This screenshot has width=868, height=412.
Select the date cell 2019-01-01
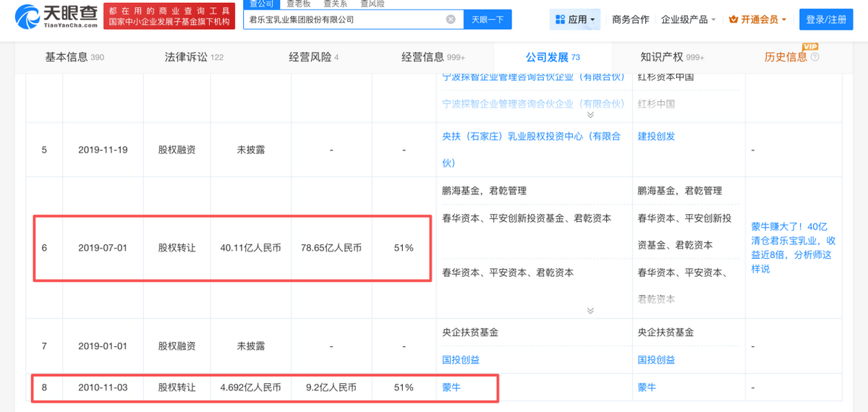pos(103,346)
